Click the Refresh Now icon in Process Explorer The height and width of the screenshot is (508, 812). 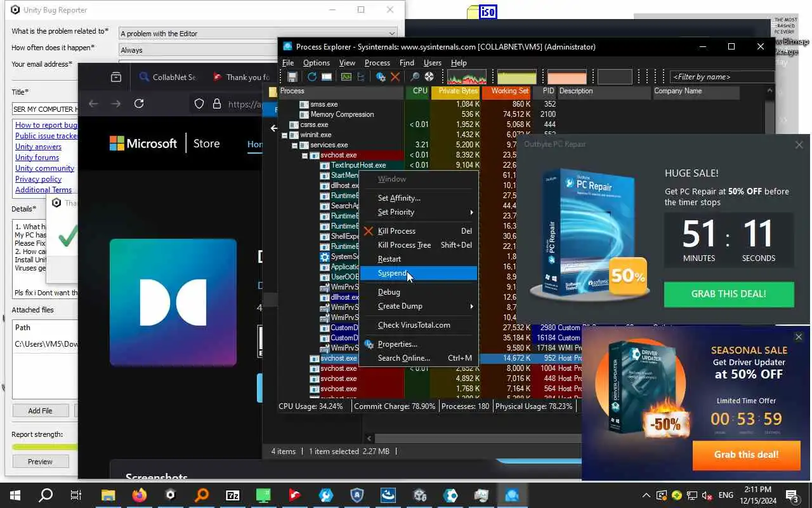pos(312,77)
